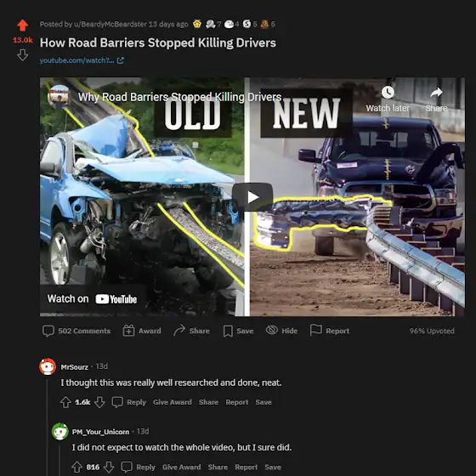Click the video Share arrow icon
This screenshot has height=476, width=476.
pyautogui.click(x=436, y=93)
